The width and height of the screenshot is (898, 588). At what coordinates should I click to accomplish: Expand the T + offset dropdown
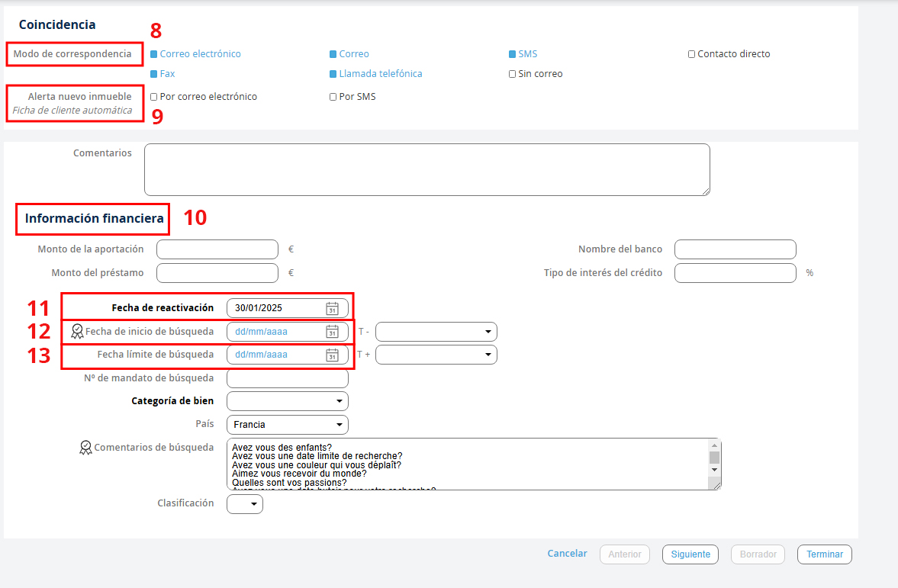(x=436, y=355)
